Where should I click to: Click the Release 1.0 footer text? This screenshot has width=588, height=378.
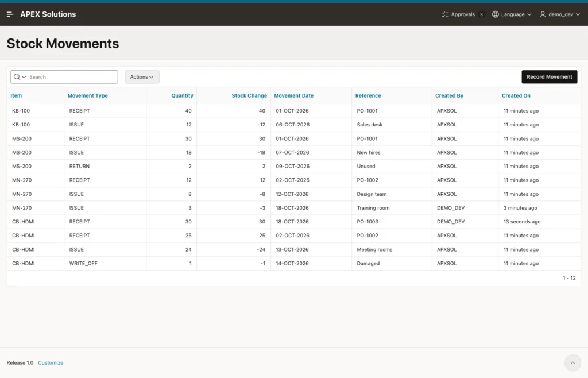(x=20, y=362)
